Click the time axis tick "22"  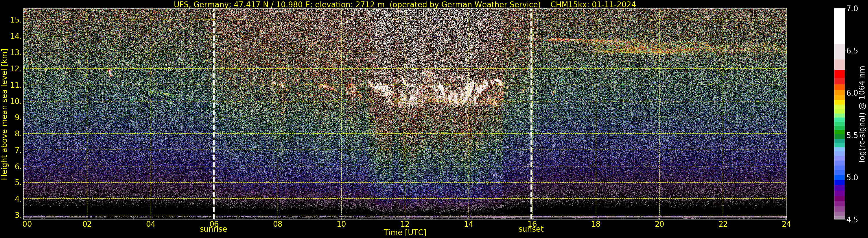(x=723, y=224)
